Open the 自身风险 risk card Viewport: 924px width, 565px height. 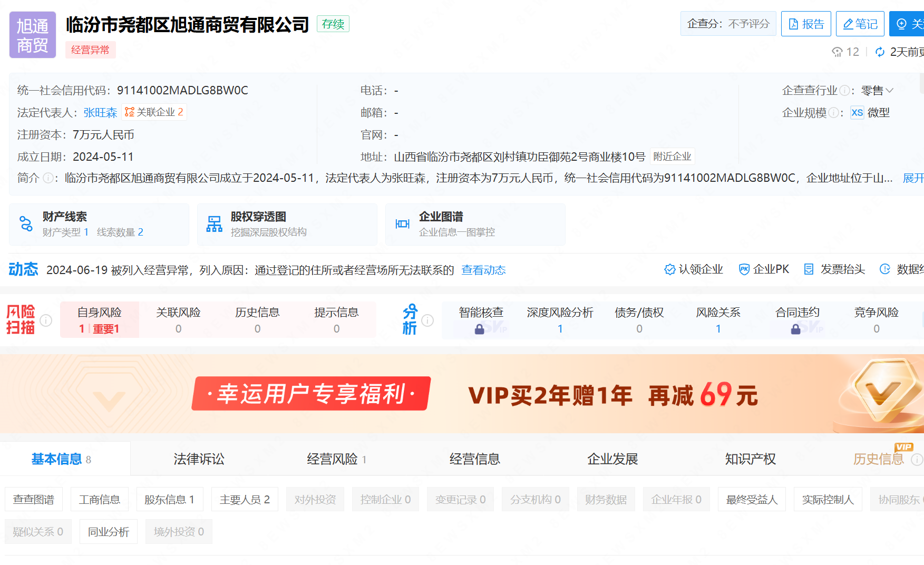(100, 320)
